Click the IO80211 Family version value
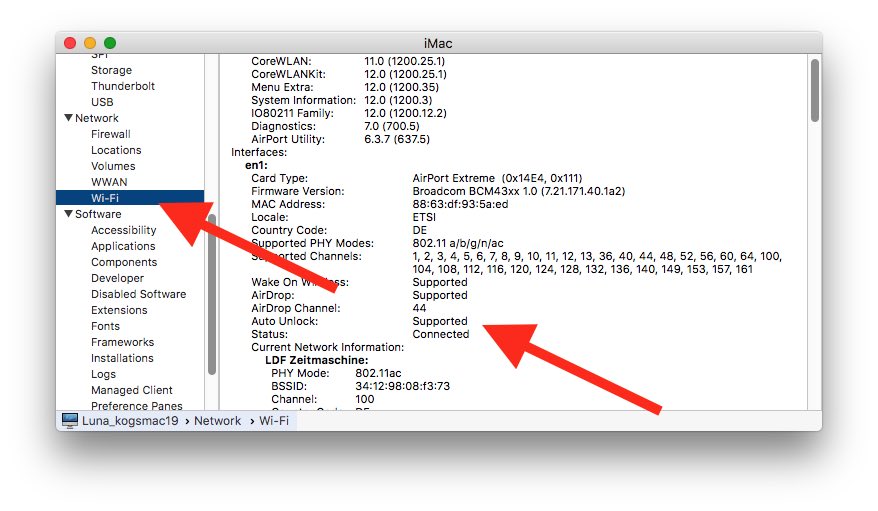The image size is (878, 511). coord(405,113)
